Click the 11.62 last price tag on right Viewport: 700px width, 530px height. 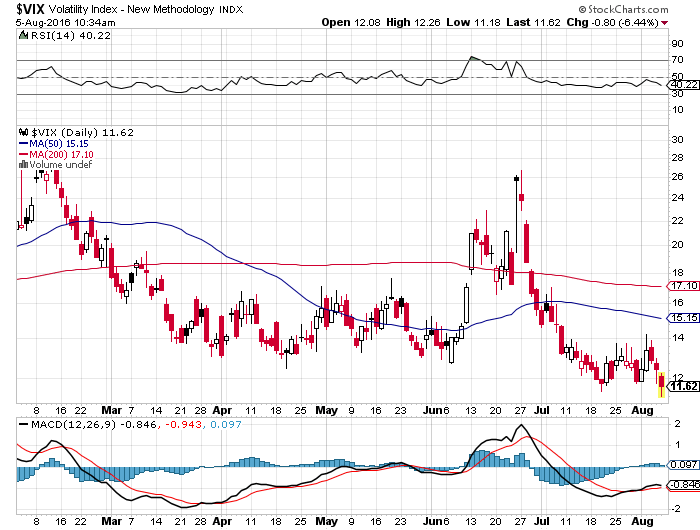683,386
